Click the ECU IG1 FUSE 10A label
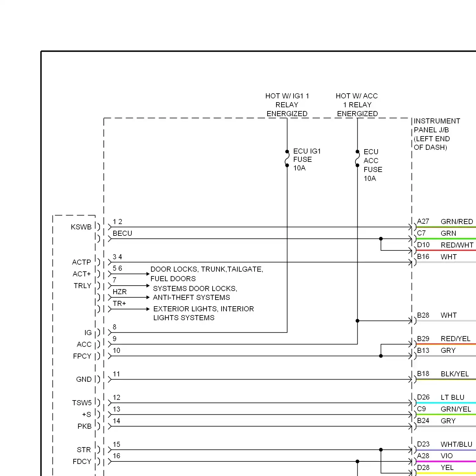The image size is (476, 476). pos(307,159)
